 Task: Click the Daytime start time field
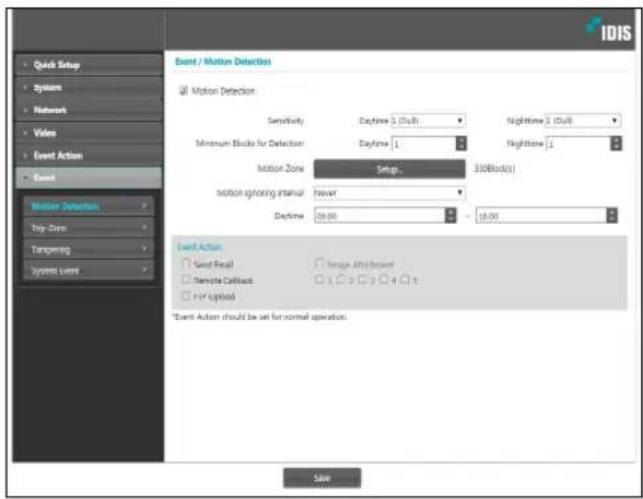[380, 216]
